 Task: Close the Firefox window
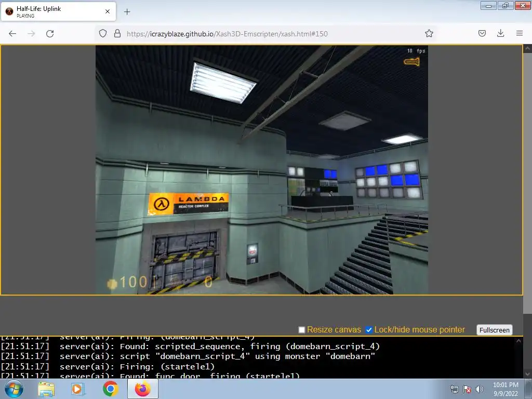[523, 5]
